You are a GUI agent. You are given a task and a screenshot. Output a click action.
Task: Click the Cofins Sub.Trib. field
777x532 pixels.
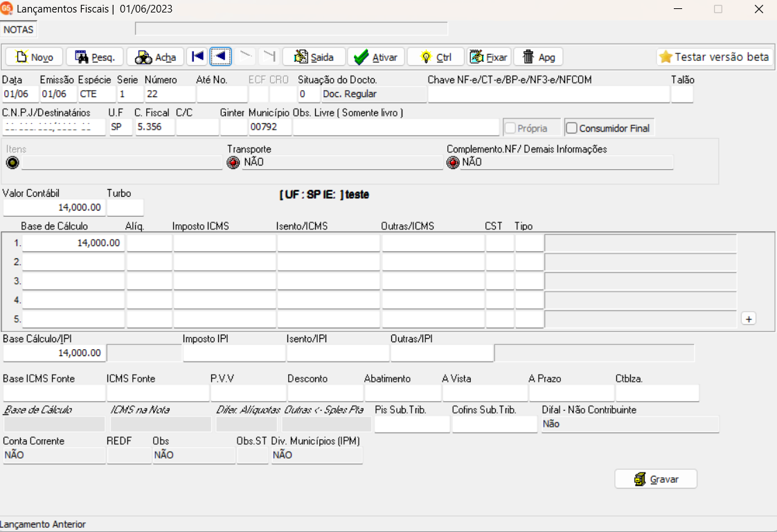click(494, 425)
